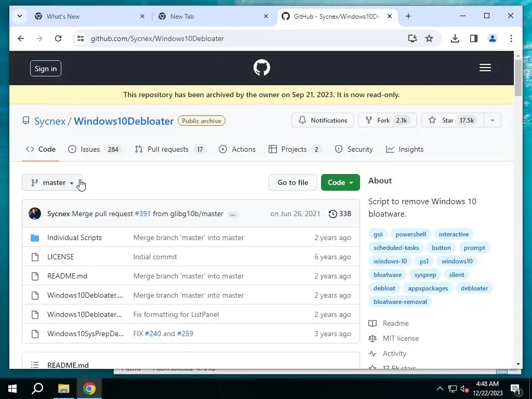Open the Individual Scripts folder
This screenshot has height=399, width=532.
[74, 237]
